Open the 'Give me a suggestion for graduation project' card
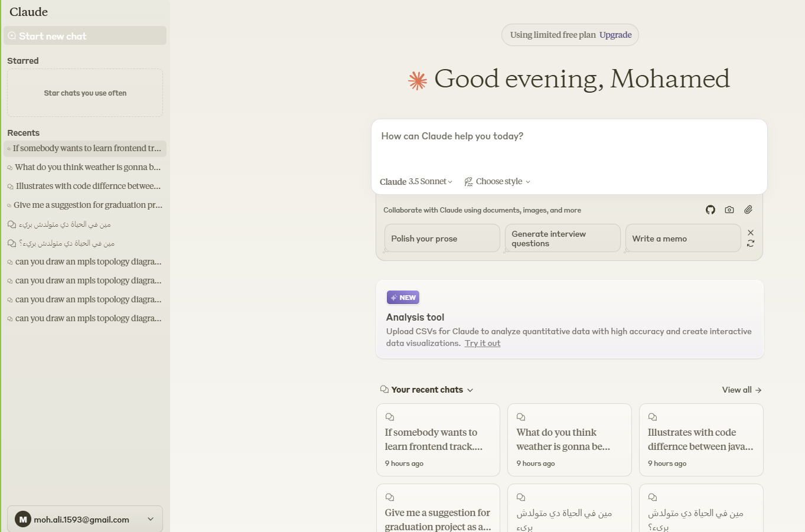Viewport: 805px width, 532px height. [x=438, y=508]
